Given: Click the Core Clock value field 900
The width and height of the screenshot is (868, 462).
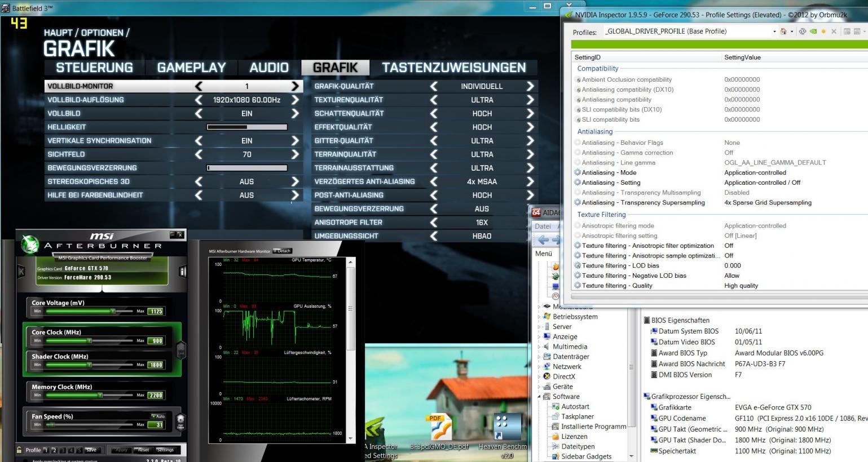Looking at the screenshot, I should click(x=156, y=341).
